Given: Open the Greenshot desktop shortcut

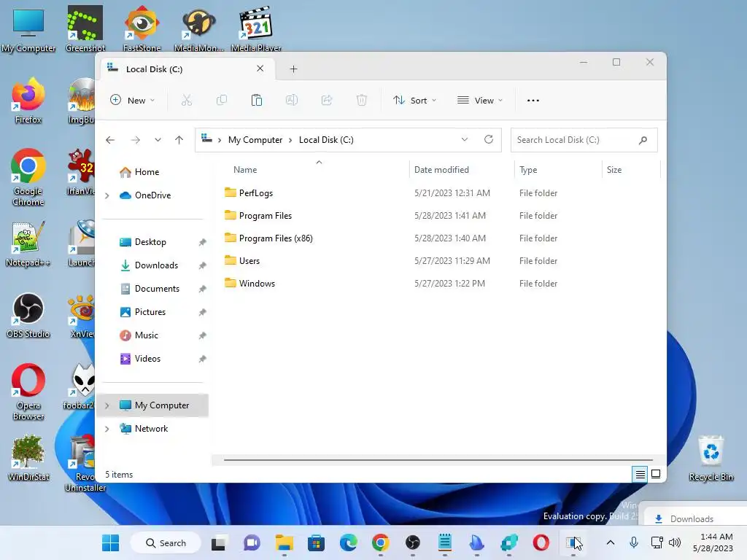Looking at the screenshot, I should [x=85, y=28].
